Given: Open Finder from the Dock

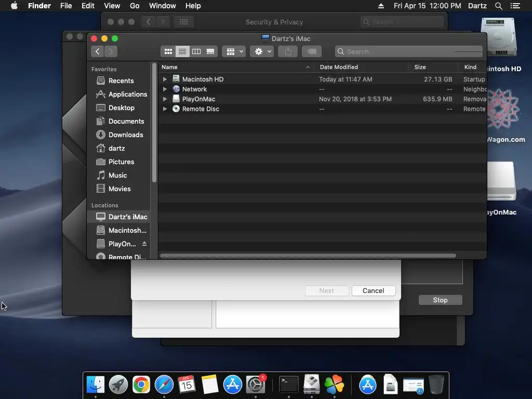Looking at the screenshot, I should click(96, 384).
